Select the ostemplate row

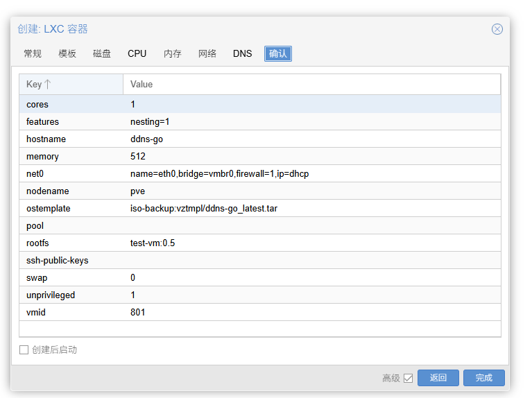[259, 209]
